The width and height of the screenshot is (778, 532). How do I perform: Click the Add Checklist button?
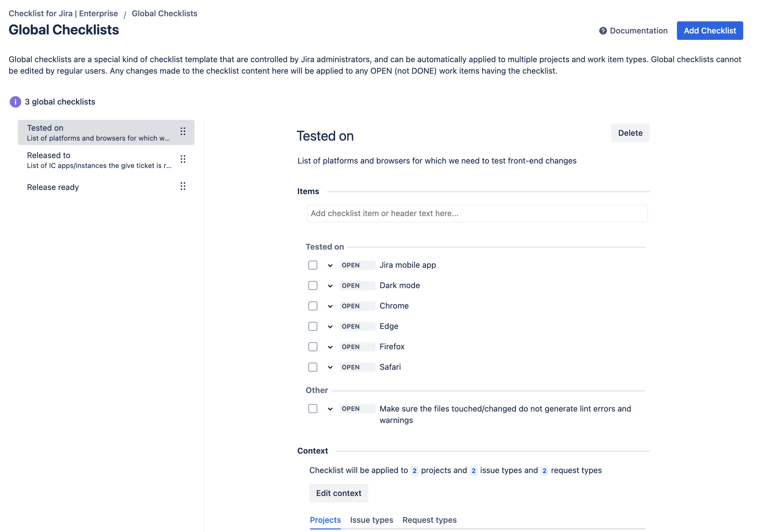tap(710, 31)
